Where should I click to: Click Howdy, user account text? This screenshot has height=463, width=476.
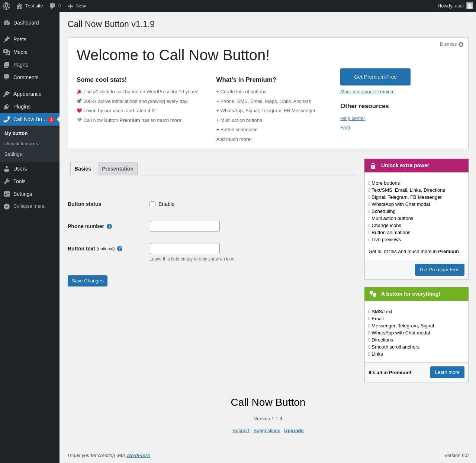(451, 6)
